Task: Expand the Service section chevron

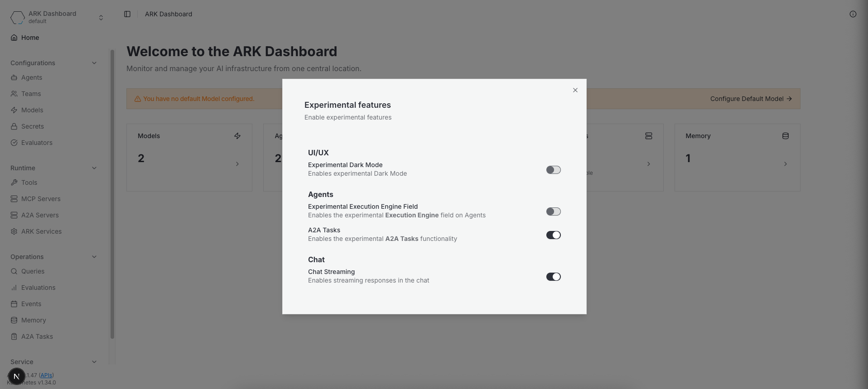Action: click(94, 362)
